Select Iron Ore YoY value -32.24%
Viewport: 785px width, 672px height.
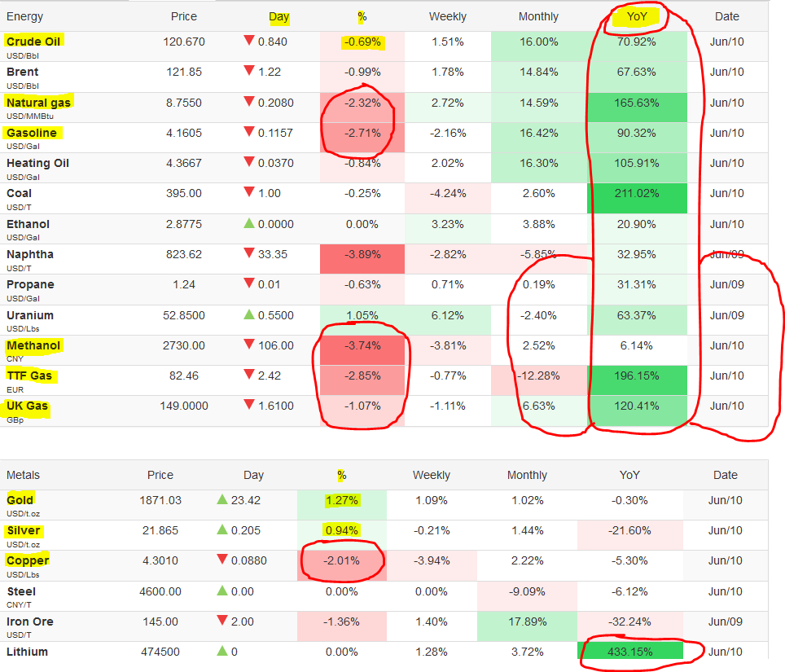click(629, 621)
